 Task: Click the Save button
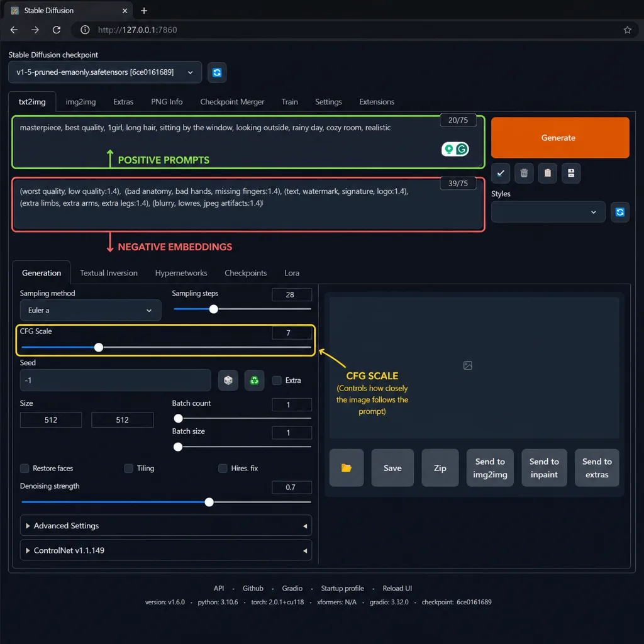(x=392, y=468)
